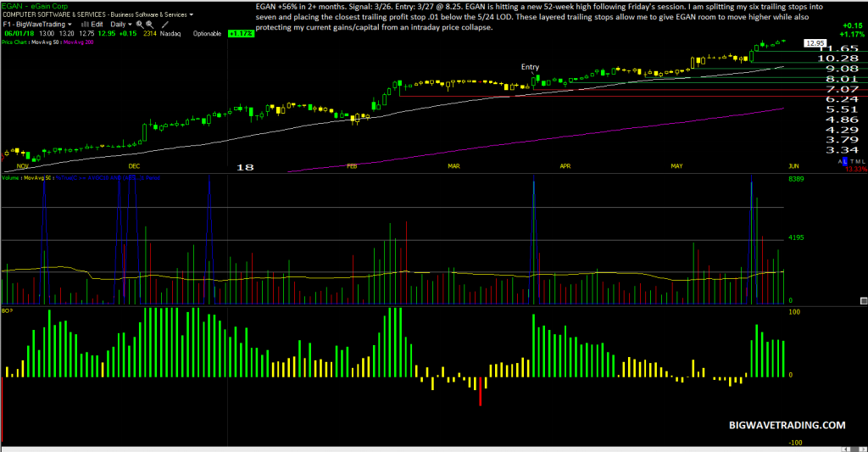Click the 3.34 price axis label

pyautogui.click(x=842, y=150)
